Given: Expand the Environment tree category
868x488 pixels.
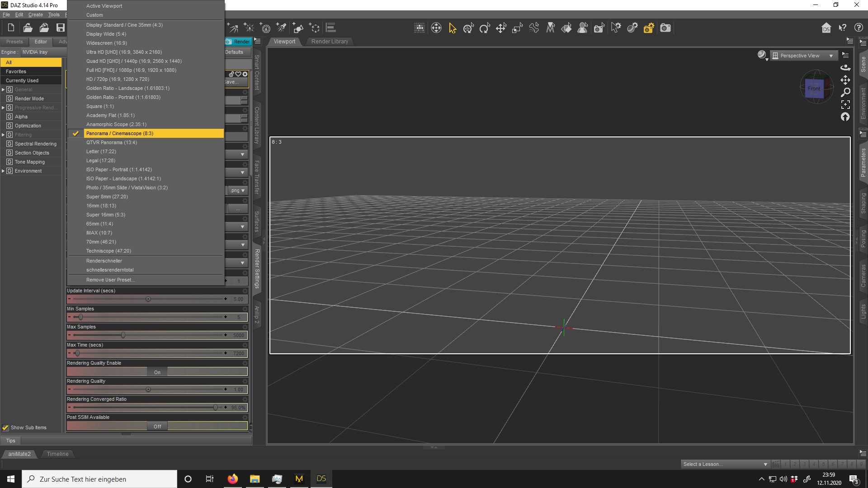Looking at the screenshot, I should pyautogui.click(x=3, y=171).
